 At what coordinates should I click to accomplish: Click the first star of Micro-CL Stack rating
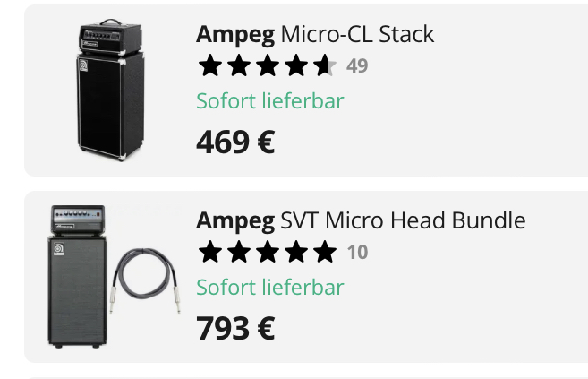pyautogui.click(x=210, y=66)
